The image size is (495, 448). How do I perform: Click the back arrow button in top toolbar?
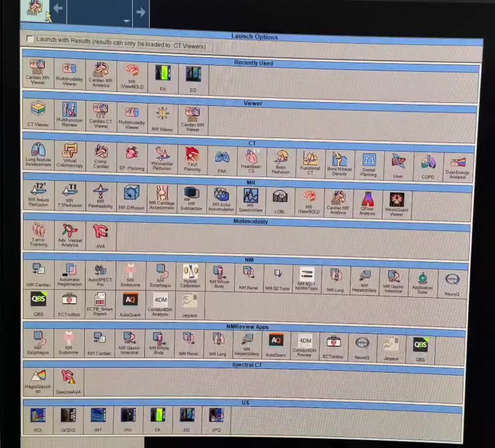(x=57, y=9)
